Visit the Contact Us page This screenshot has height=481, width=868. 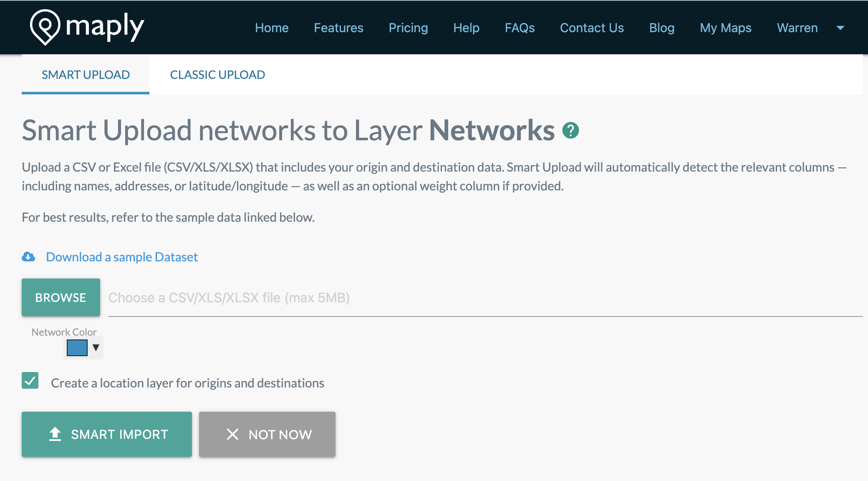tap(592, 28)
